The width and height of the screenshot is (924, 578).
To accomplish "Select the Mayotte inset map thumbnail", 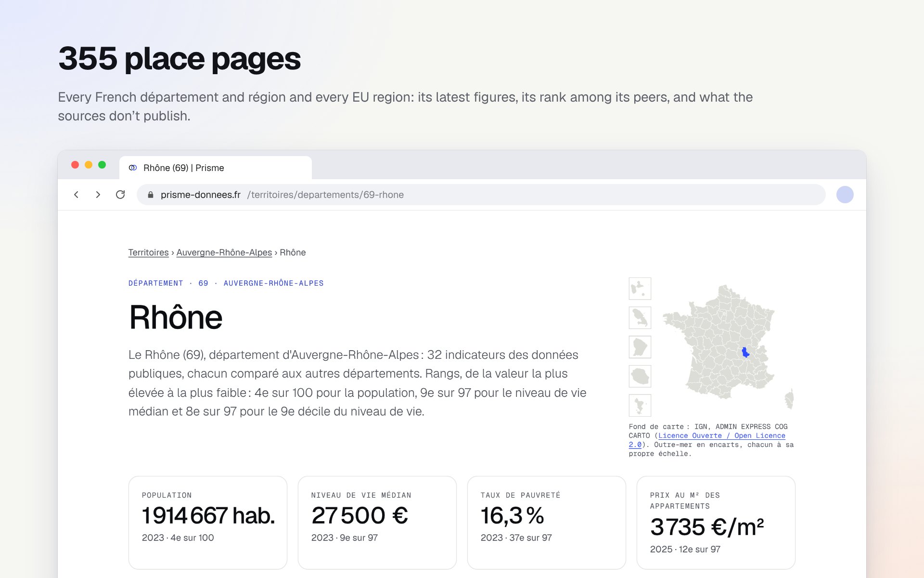I will [x=640, y=405].
